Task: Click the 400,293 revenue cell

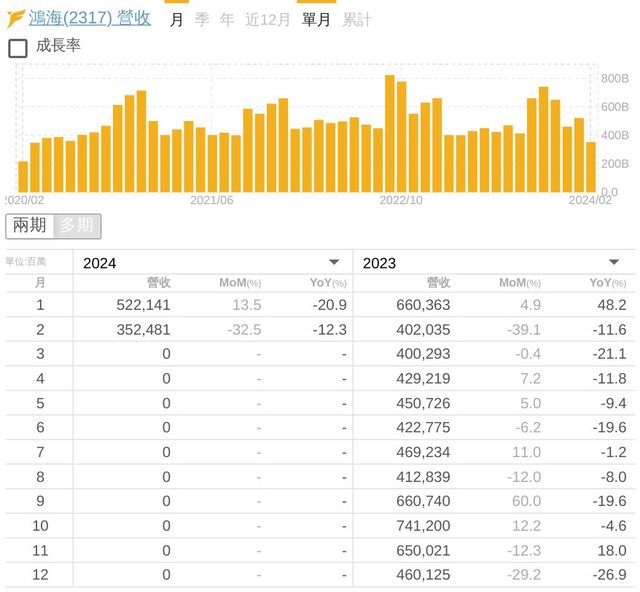Action: (x=423, y=354)
